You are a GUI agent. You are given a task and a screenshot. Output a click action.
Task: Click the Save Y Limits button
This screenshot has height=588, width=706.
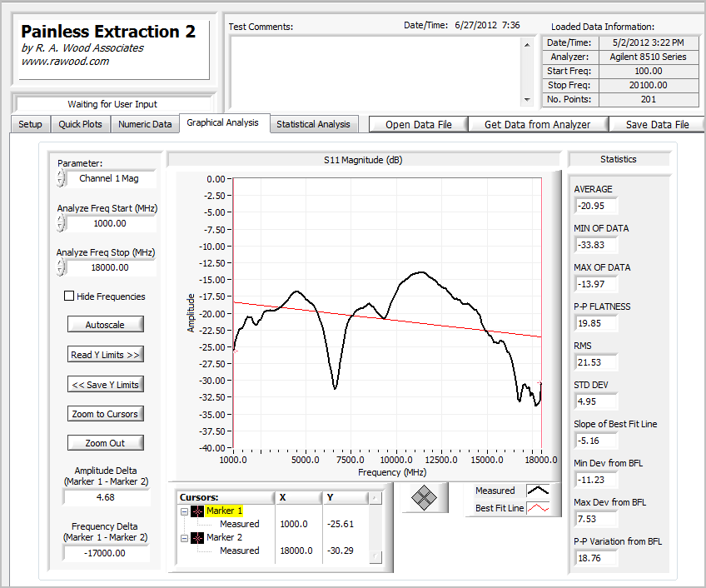[106, 384]
